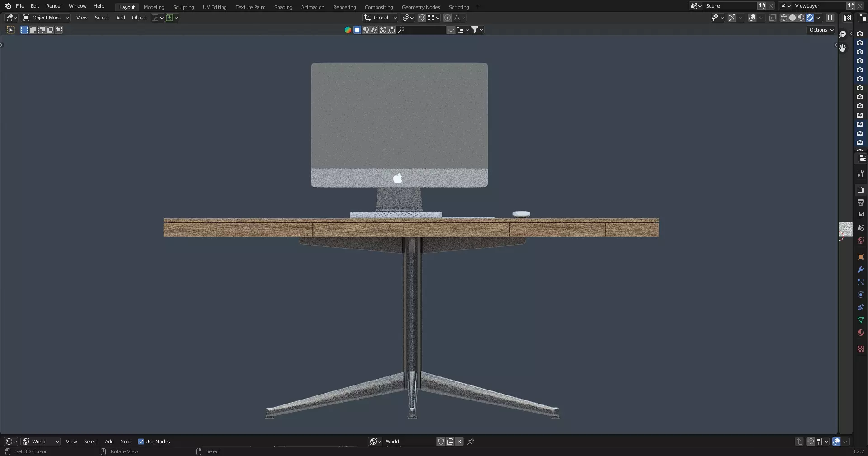Click the parent node tree arrow icon
The image size is (868, 456).
pyautogui.click(x=799, y=442)
